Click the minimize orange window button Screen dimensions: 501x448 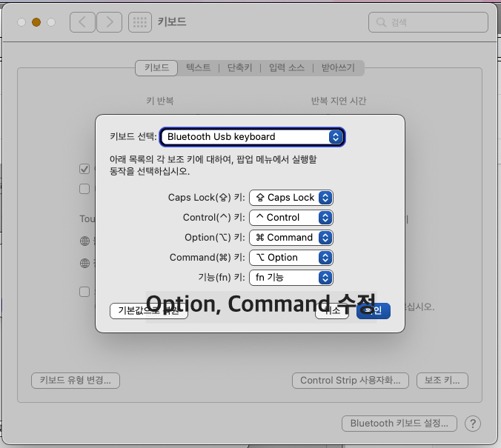tap(36, 22)
